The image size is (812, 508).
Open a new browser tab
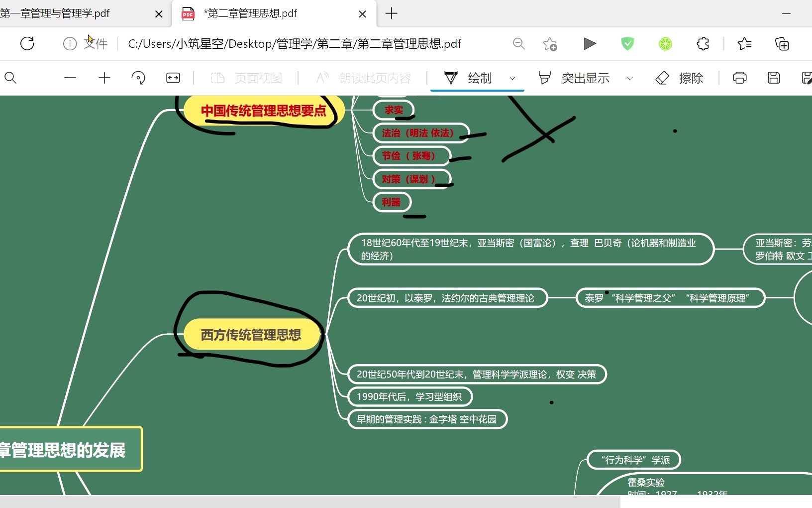392,13
